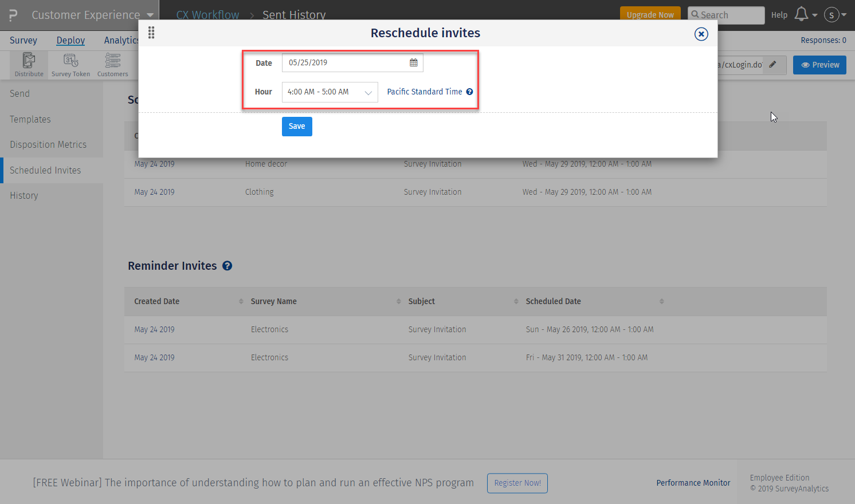Open the Performance Monitor link
855x504 pixels.
(x=693, y=483)
